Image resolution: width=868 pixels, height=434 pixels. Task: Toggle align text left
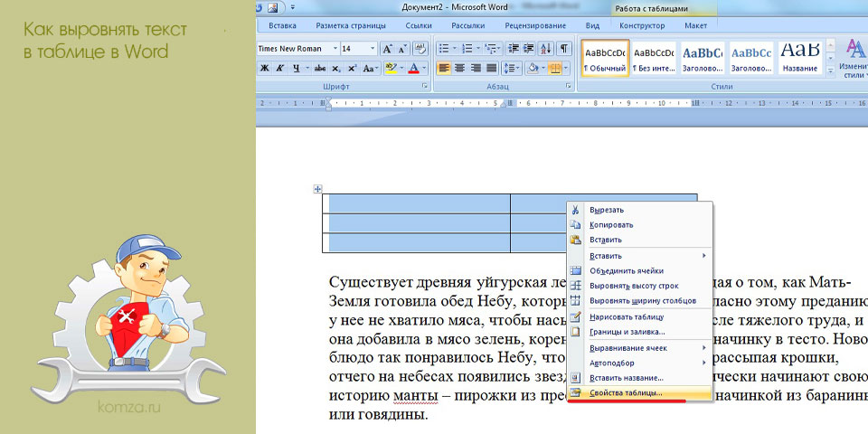coord(443,69)
